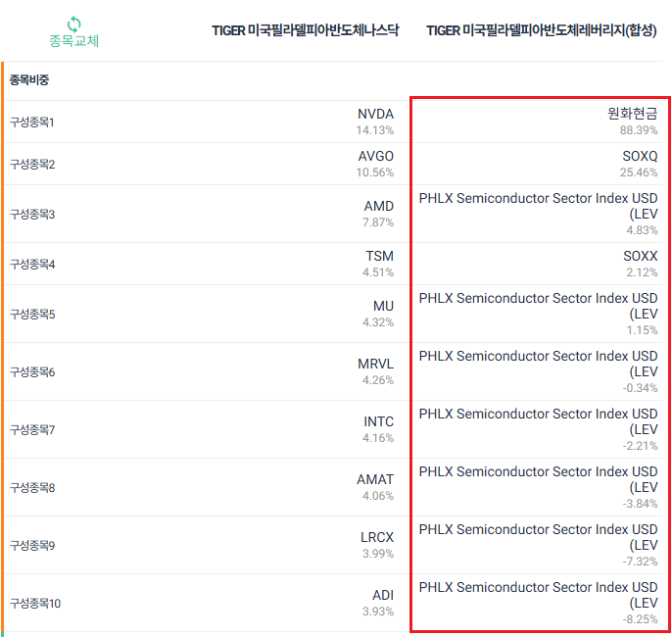Select the NVDA ticker
Screen dimensions: 672x637
(375, 114)
